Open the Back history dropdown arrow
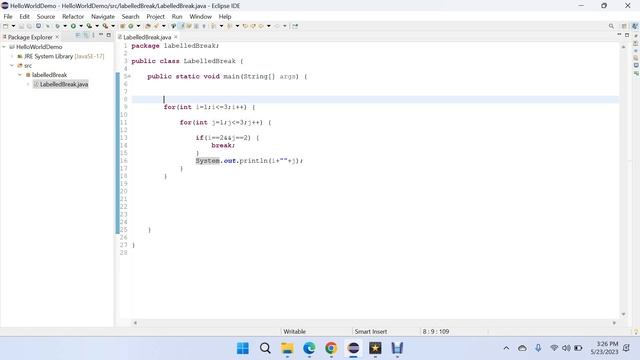The width and height of the screenshot is (640, 360). tap(269, 26)
